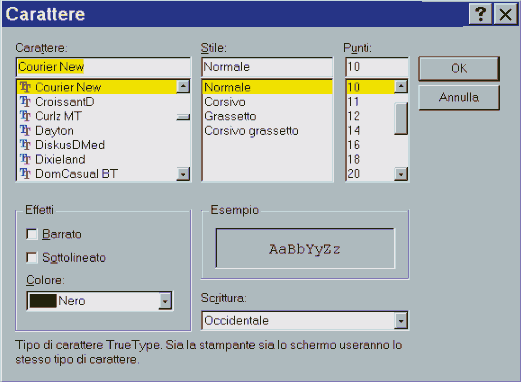Click down arrow of Punti size list
521x382 pixels.
pyautogui.click(x=401, y=174)
